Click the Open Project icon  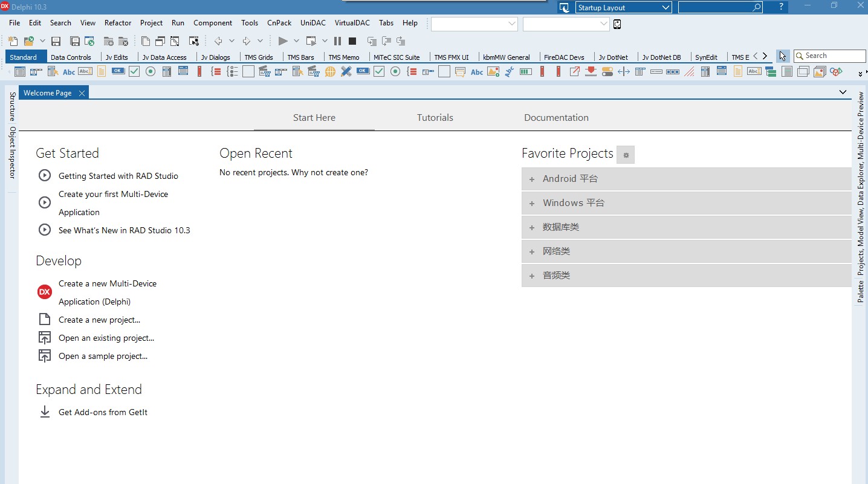(89, 41)
